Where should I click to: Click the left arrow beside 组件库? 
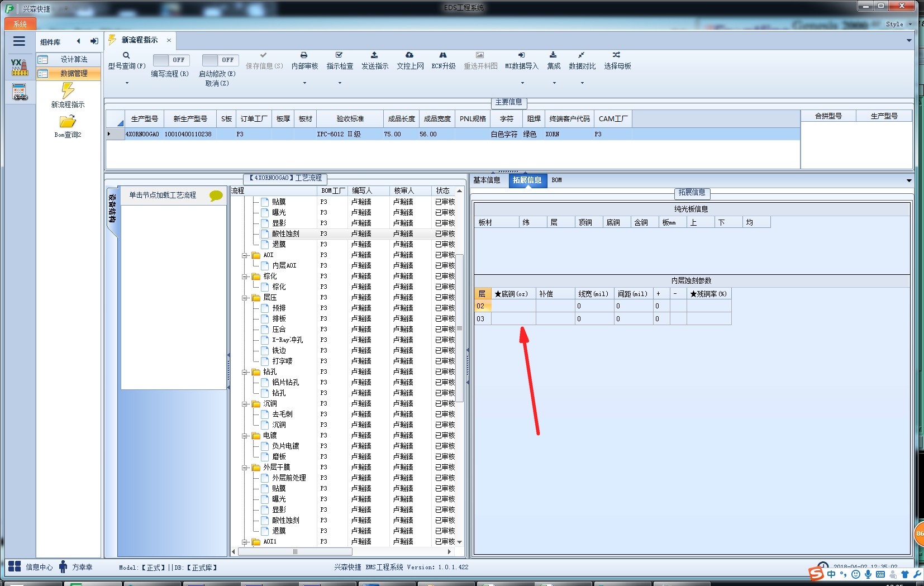coord(79,41)
